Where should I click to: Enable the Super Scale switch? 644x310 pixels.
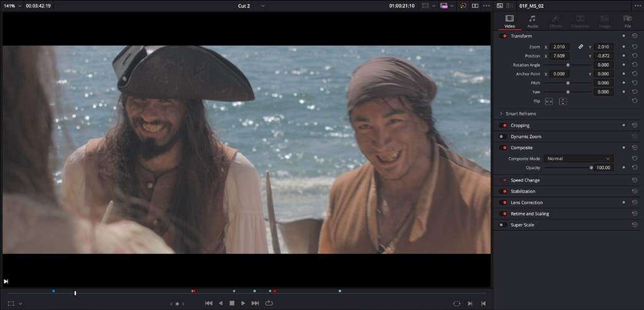(x=503, y=225)
